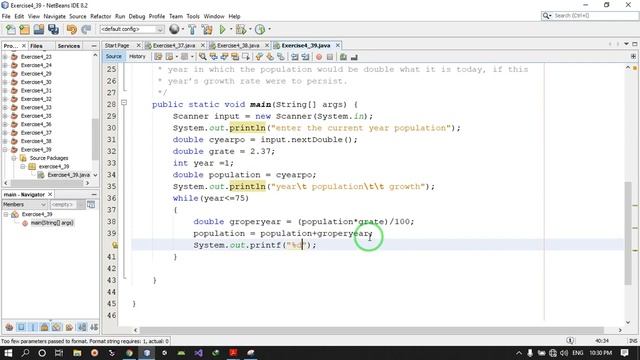Click the Toggle Rectangular Selection editor icon
This screenshot has height=360, width=640.
click(x=245, y=57)
